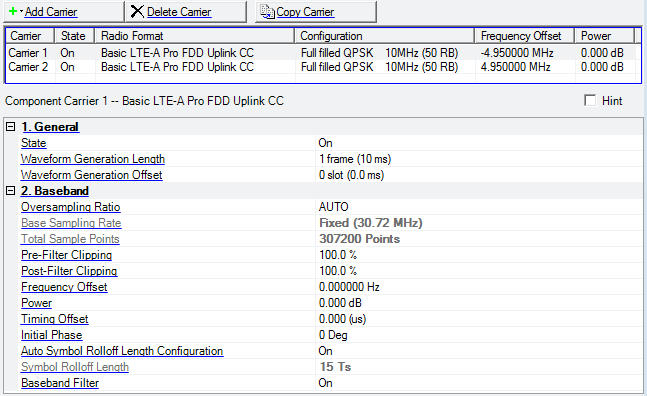Image resolution: width=647 pixels, height=396 pixels.
Task: Click the Power column header
Action: pos(604,36)
